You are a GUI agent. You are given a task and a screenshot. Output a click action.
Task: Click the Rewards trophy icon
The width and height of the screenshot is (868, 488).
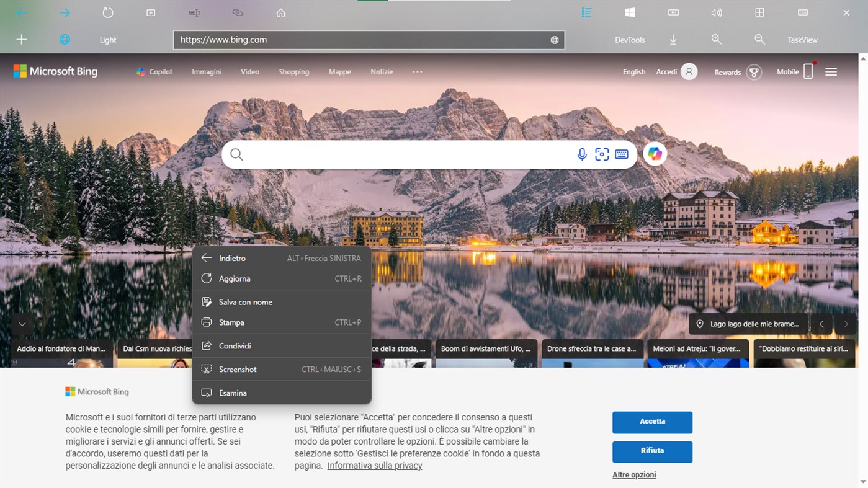pyautogui.click(x=754, y=72)
